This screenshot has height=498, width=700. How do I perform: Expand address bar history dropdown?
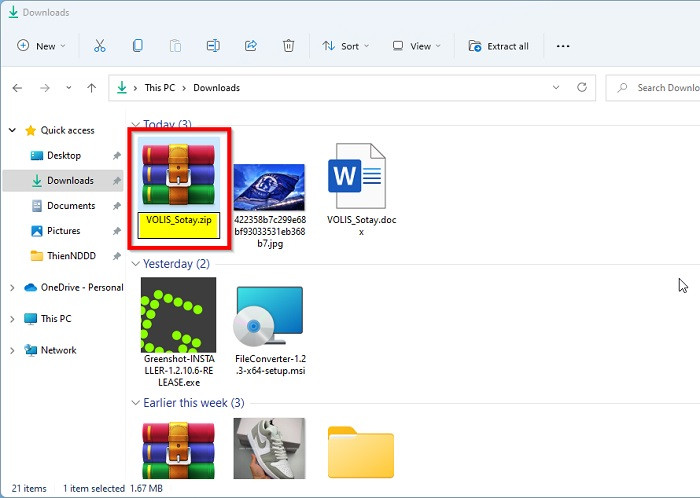pyautogui.click(x=556, y=87)
